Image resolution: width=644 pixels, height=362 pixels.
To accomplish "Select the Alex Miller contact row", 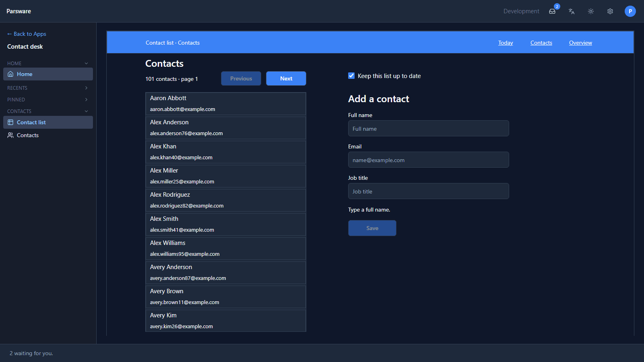I will 226,176.
